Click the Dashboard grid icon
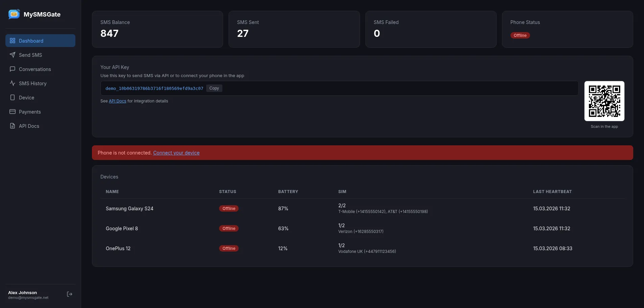Screen dimensions: 644x308 pos(13,41)
